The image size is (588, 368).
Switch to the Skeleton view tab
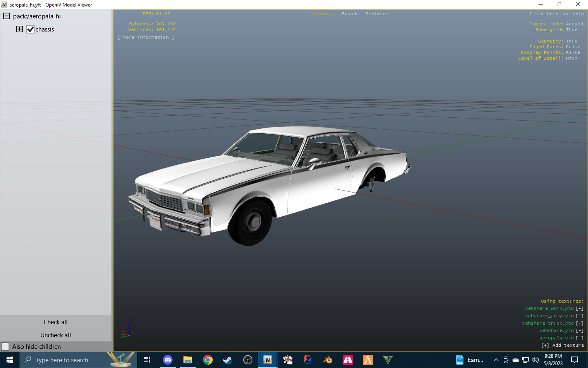tap(376, 13)
